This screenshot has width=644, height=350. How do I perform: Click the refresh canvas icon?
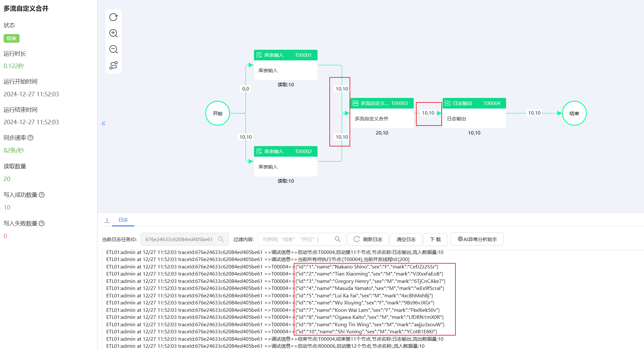tap(114, 17)
